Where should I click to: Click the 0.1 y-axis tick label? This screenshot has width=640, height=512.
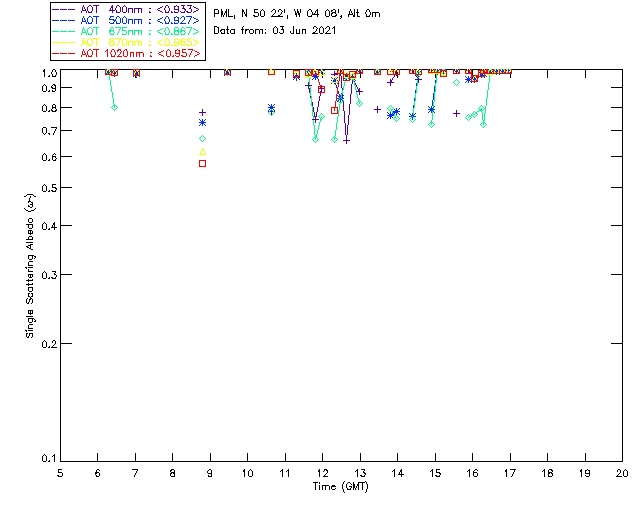[x=49, y=459]
